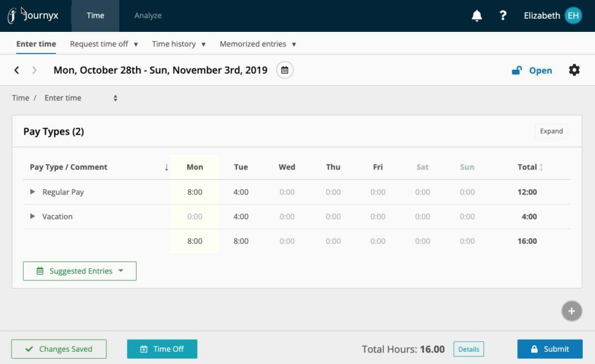Click the notification bell icon
Image resolution: width=595 pixels, height=364 pixels.
pyautogui.click(x=476, y=16)
